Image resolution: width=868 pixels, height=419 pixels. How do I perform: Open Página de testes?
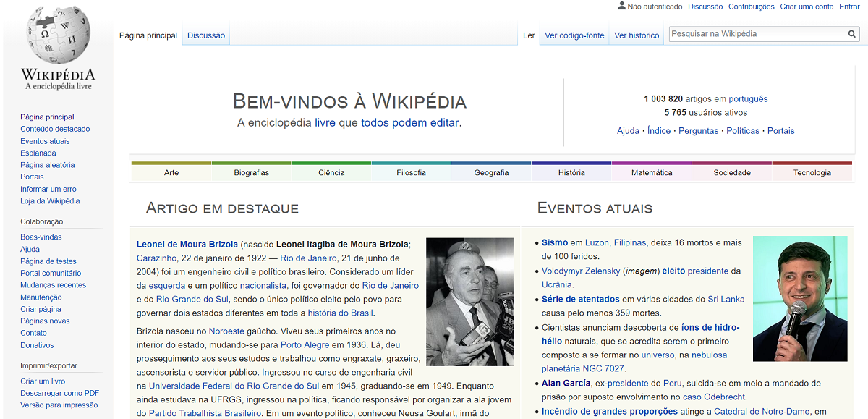(x=48, y=261)
